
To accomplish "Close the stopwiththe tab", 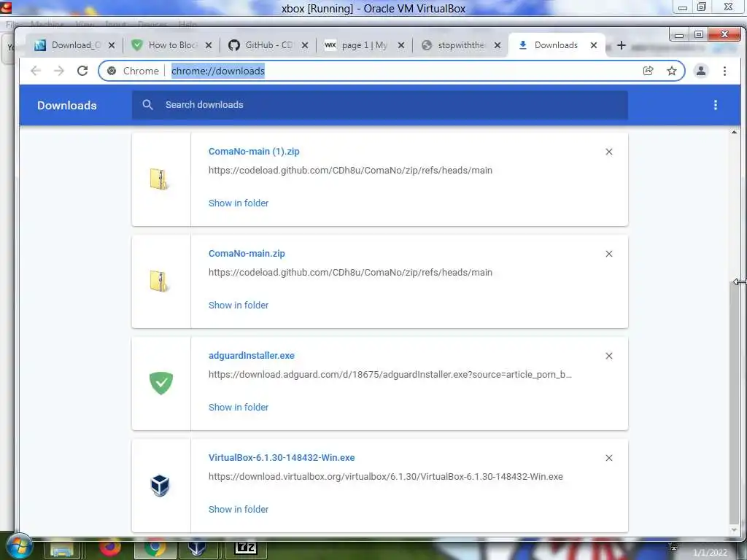I will 498,45.
